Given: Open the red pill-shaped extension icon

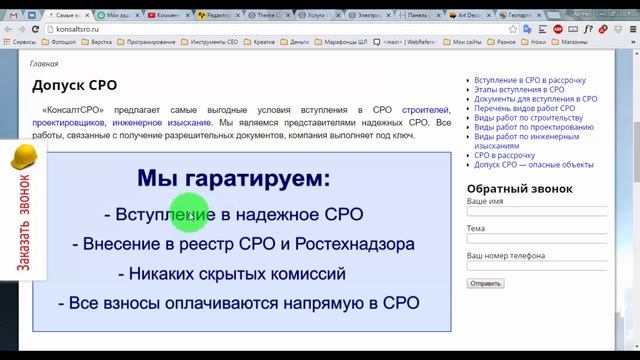Looking at the screenshot, I should click(603, 29).
